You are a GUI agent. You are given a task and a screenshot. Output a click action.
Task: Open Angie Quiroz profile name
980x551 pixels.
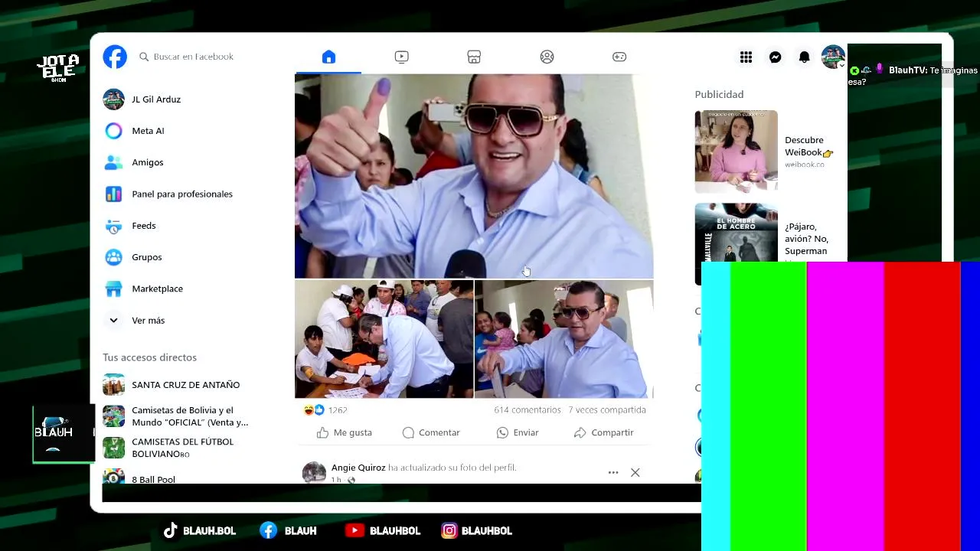[x=358, y=468]
